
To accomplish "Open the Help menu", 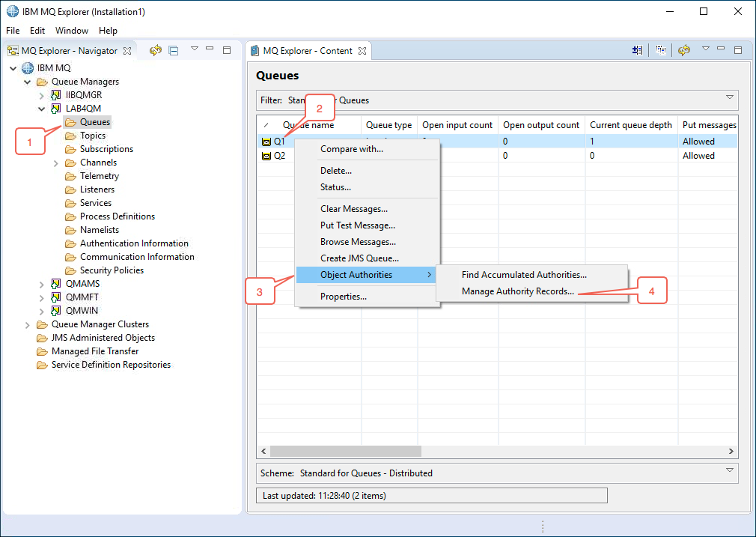I will (x=108, y=31).
